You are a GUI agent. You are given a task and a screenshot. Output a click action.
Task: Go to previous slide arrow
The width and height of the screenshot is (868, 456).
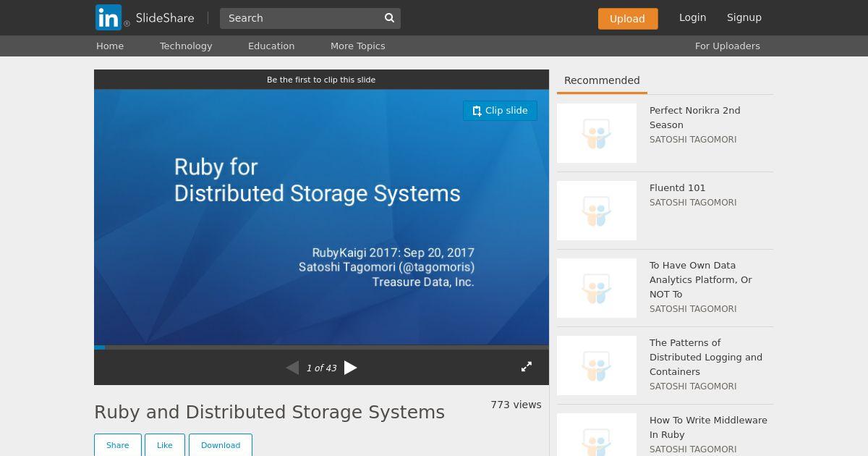pyautogui.click(x=292, y=368)
